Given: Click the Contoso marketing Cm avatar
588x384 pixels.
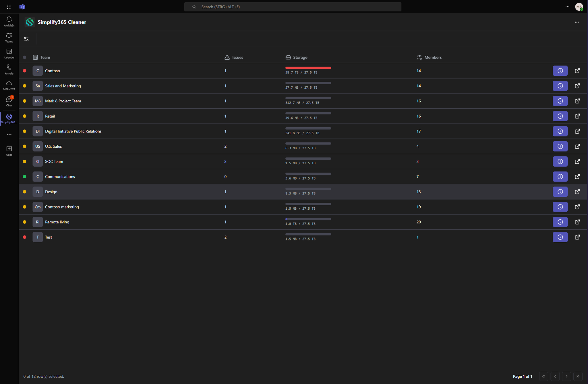Looking at the screenshot, I should [38, 207].
